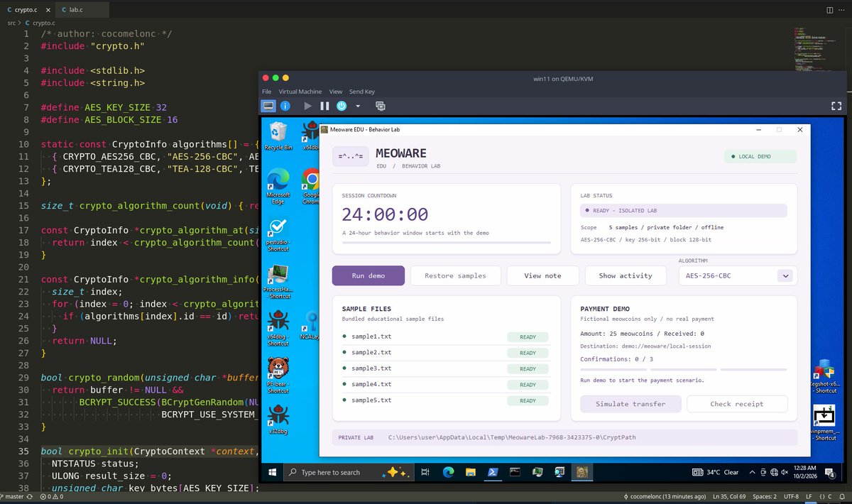Viewport: 852px width, 504px height.
Task: Click the LOCAL DEMO badge
Action: [760, 156]
